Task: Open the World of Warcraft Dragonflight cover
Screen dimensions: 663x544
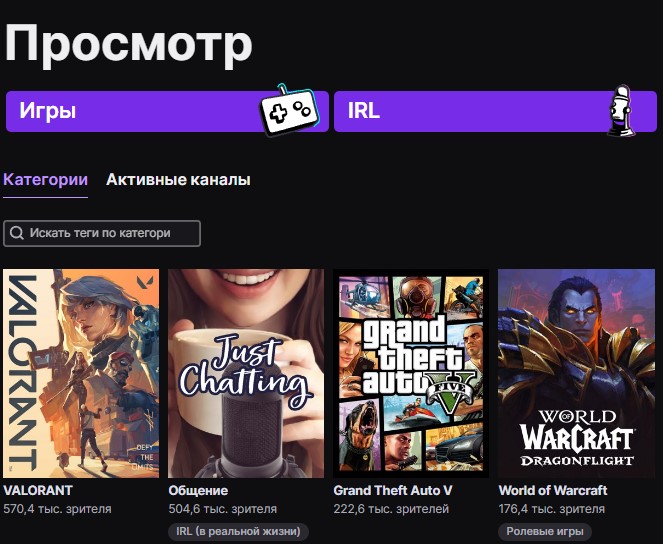Action: coord(576,373)
